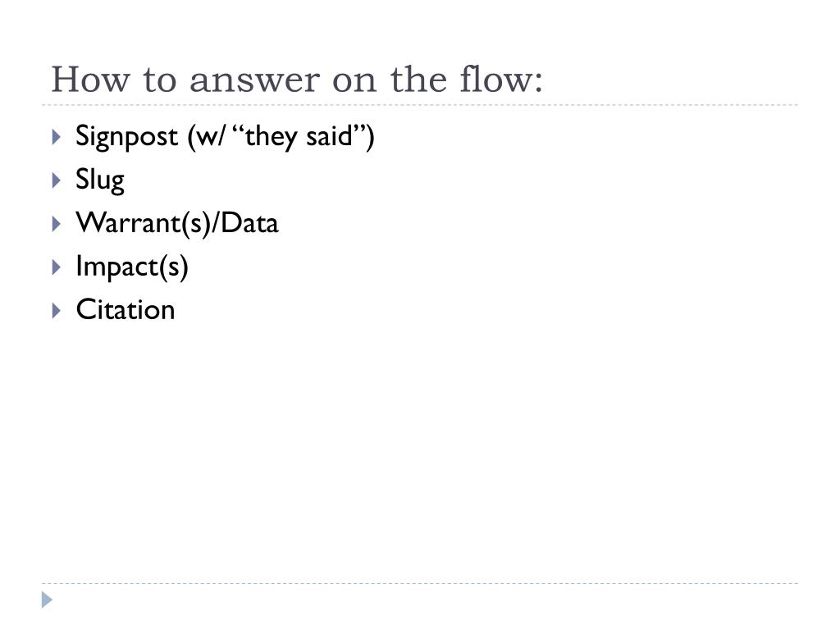The width and height of the screenshot is (840, 630).
Task: Click the triangle marker in the slide footer
Action: point(47,600)
